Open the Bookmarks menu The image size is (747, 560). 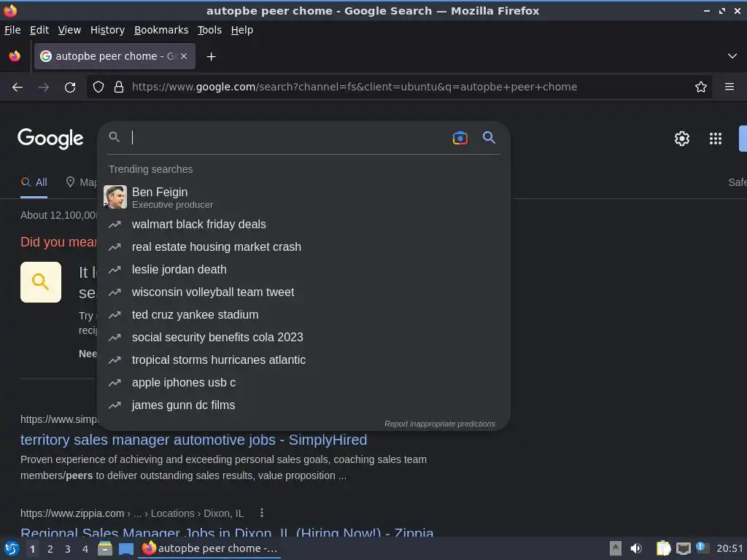tap(161, 30)
